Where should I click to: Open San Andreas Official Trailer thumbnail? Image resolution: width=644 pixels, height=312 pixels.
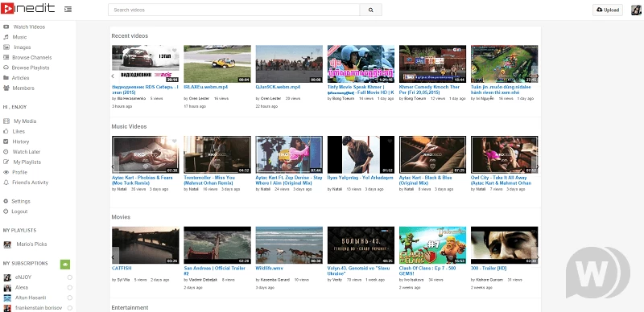217,245
